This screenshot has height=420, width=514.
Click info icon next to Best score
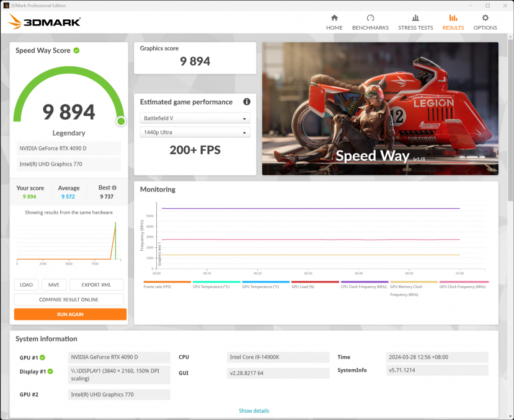pos(114,188)
